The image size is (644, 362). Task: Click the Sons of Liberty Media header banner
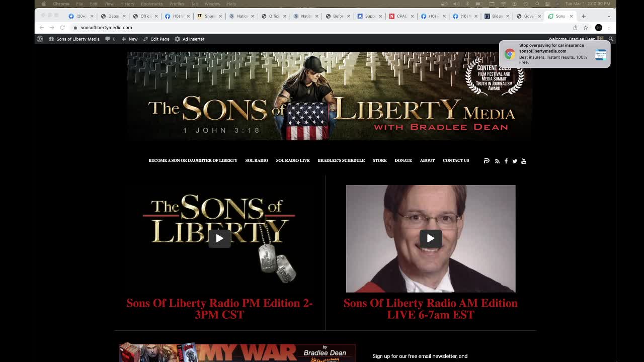[330, 96]
